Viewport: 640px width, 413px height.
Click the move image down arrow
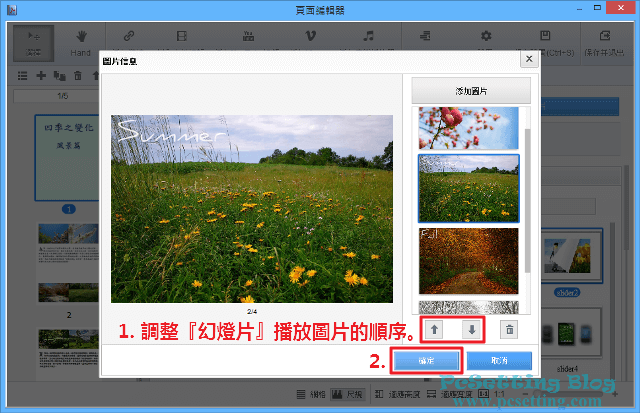coord(472,329)
